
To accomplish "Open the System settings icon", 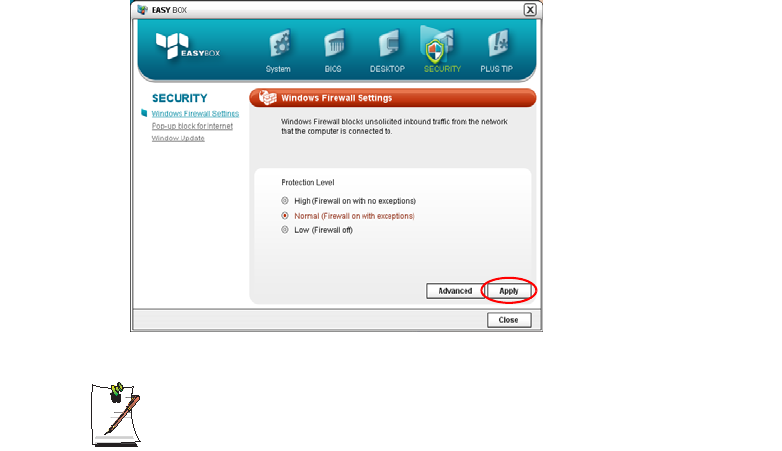I will (279, 44).
